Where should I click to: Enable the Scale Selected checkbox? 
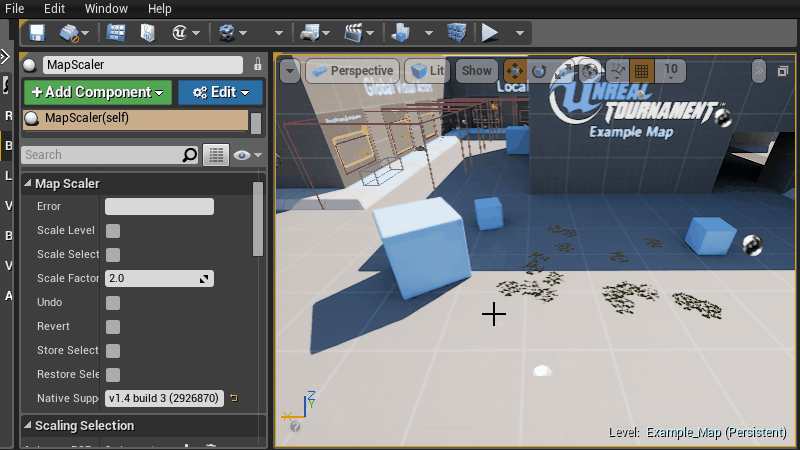[113, 255]
